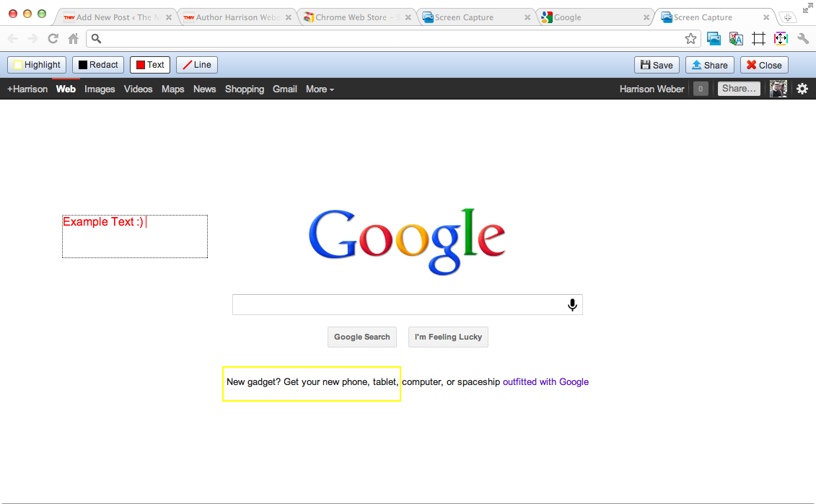Open the wrench settings menu
Screen dimensions: 816x504
[803, 38]
